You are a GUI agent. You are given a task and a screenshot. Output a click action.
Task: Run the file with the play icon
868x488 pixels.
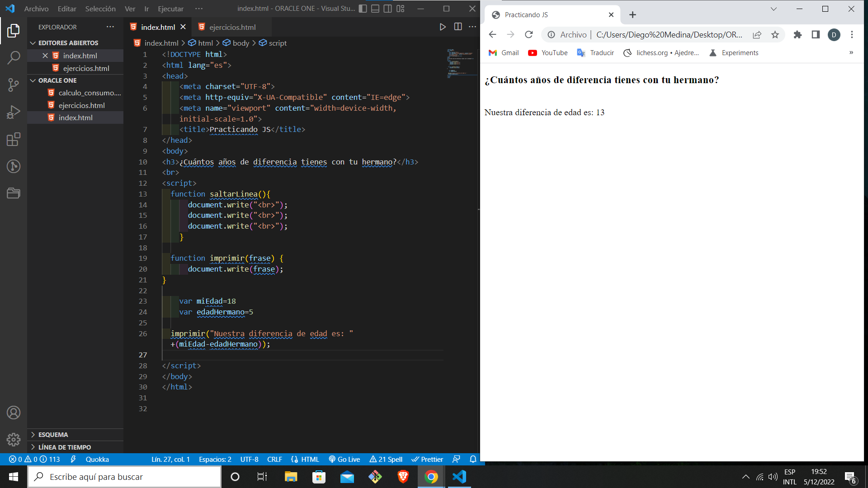[x=443, y=27]
